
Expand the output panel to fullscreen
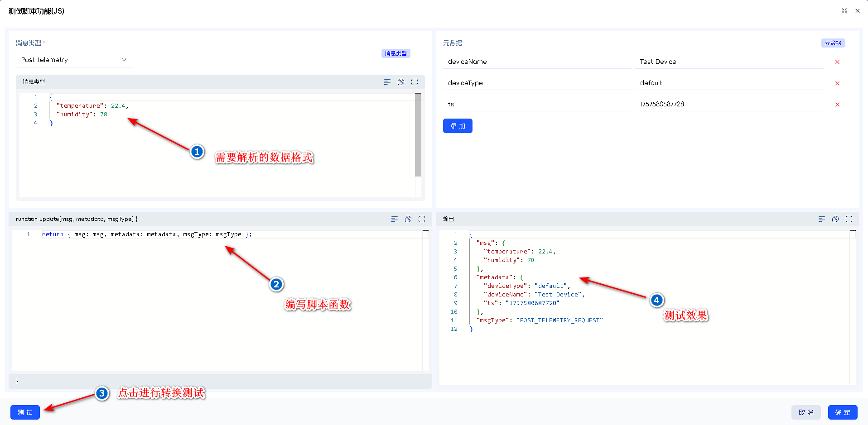849,219
